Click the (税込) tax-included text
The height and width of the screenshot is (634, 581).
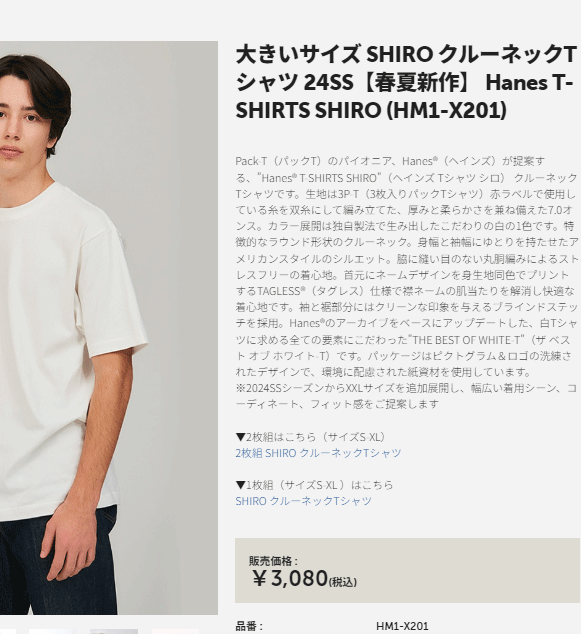coord(343,582)
